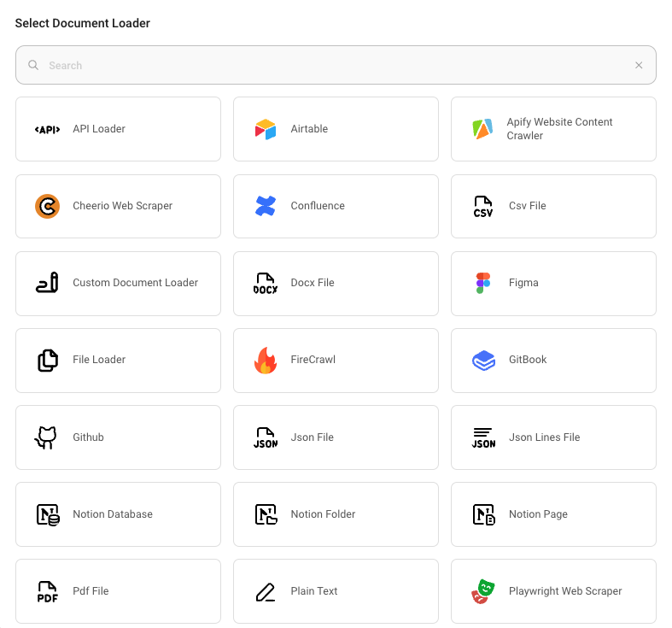Click the Plain Text pencil icon
Screen dimensions: 672x628
click(266, 592)
